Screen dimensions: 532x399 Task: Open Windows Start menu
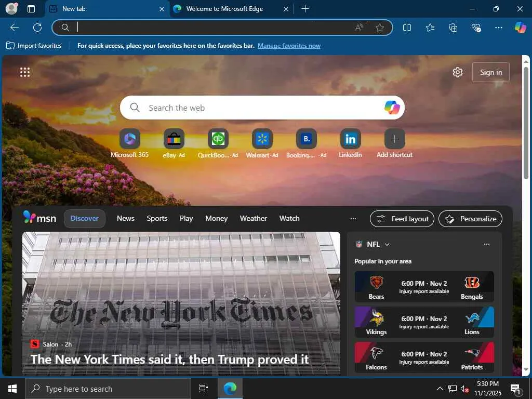point(12,389)
